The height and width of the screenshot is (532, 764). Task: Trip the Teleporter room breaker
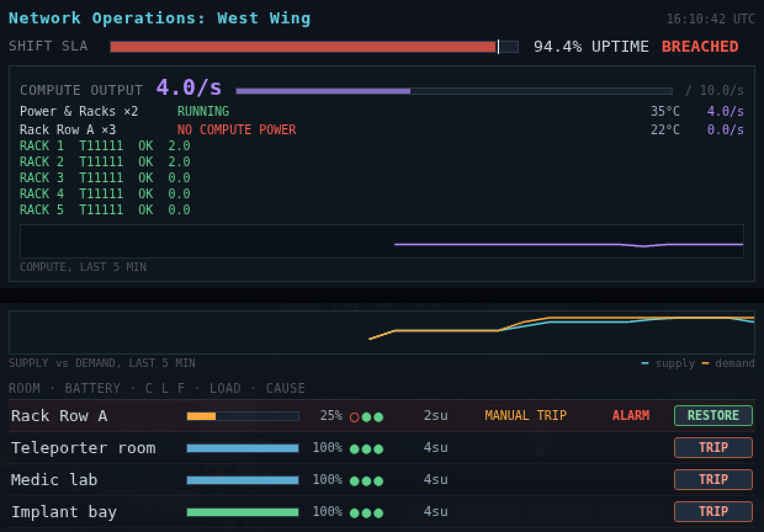click(713, 448)
